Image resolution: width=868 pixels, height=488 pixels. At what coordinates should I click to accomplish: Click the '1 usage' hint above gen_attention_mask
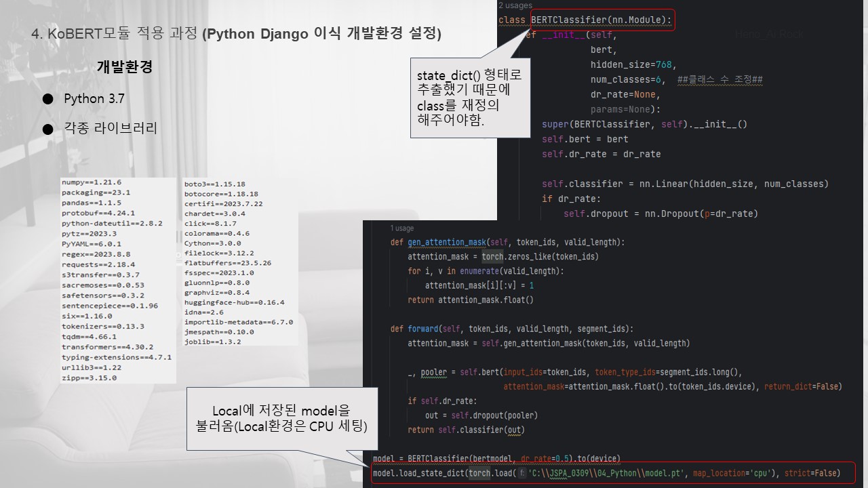[402, 228]
